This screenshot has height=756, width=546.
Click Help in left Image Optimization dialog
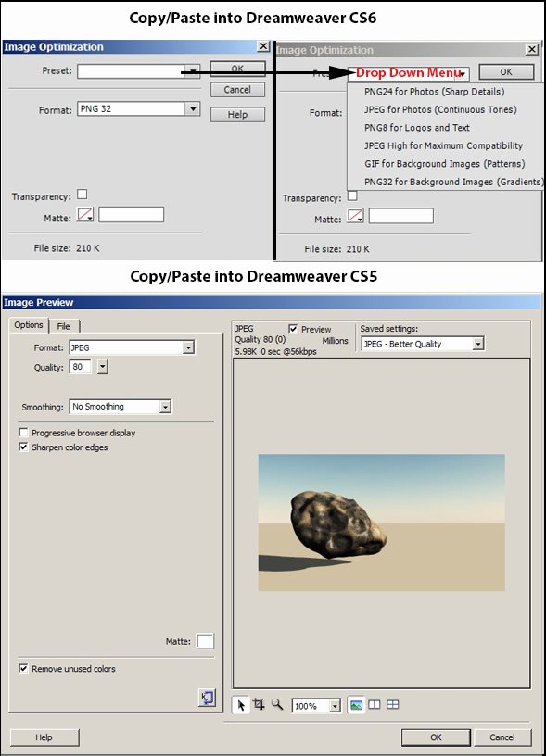click(x=237, y=115)
